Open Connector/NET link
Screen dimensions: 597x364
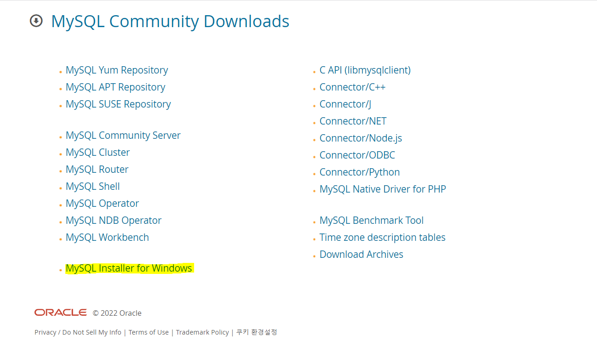(353, 121)
